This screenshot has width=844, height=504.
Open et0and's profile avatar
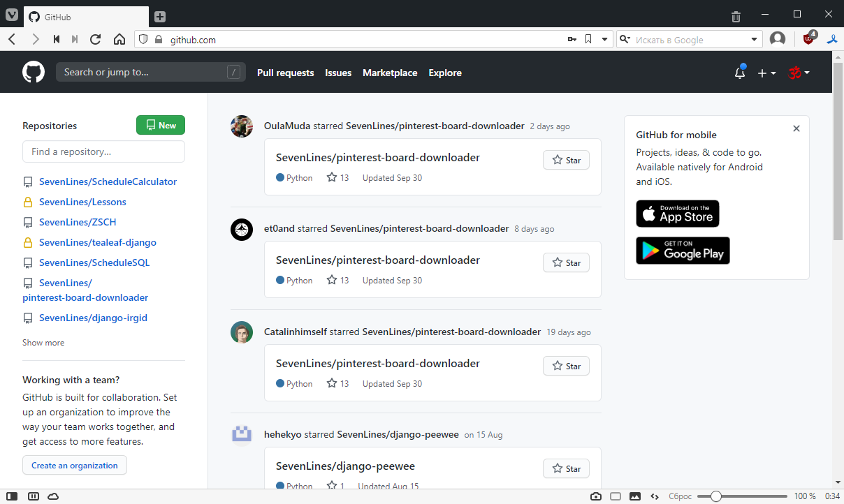point(242,229)
